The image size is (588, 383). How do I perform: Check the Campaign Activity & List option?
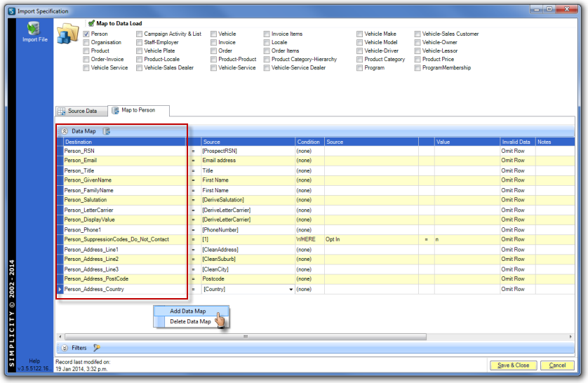[x=139, y=34]
